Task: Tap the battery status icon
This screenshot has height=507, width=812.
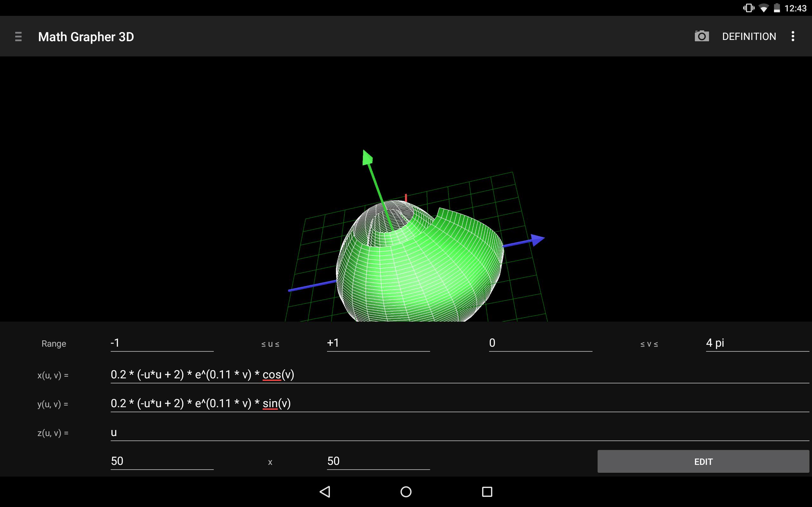Action: [x=777, y=8]
